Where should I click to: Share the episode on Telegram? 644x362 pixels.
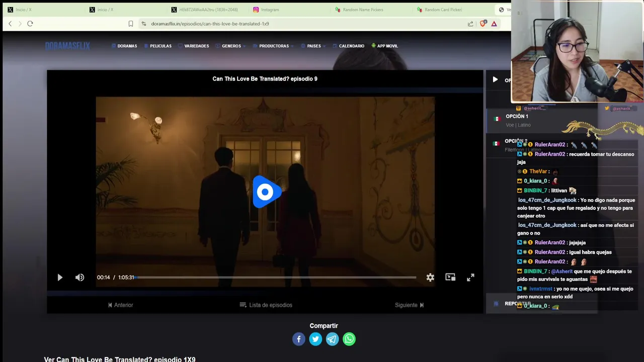tap(332, 339)
